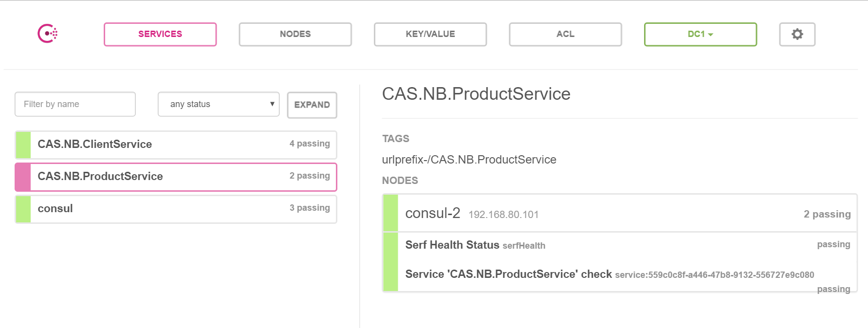
Task: Open the consul-2 node link
Action: (433, 213)
